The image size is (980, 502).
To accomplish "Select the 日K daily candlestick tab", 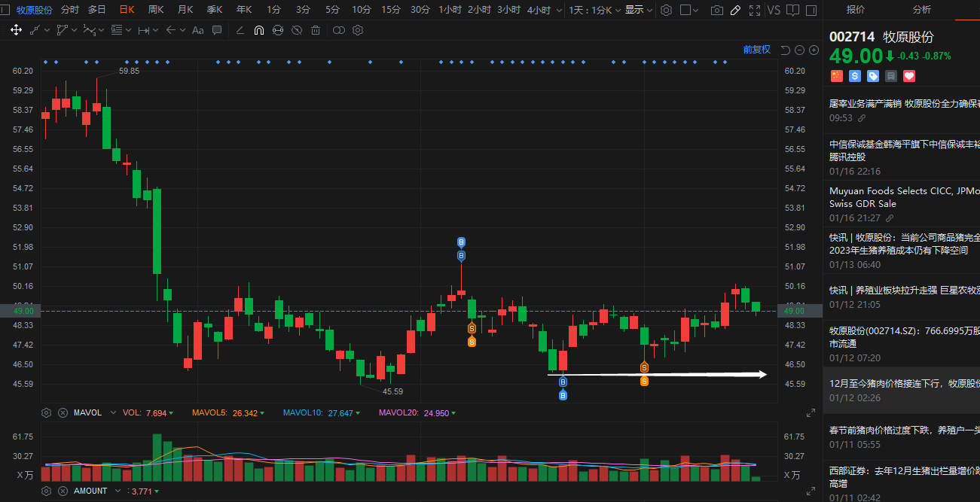I will pos(127,10).
